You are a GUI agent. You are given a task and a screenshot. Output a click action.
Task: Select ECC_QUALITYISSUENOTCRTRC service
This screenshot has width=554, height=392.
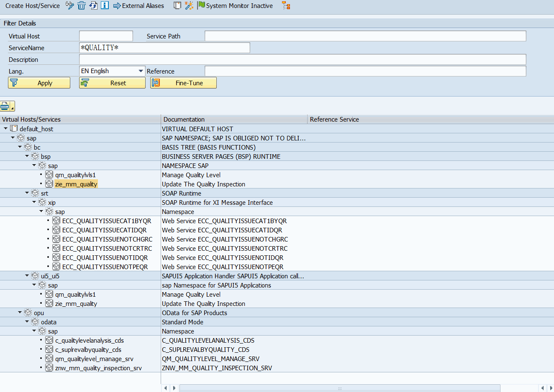[x=107, y=249]
